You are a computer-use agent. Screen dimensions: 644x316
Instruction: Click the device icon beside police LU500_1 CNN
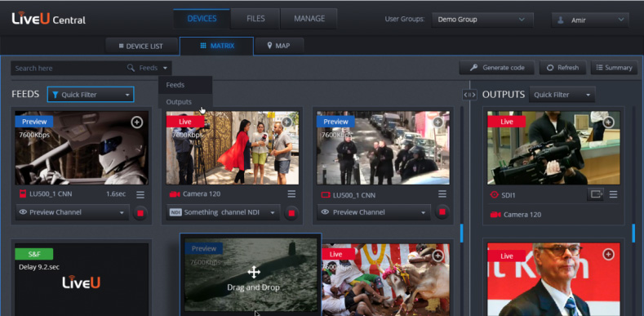pos(326,195)
